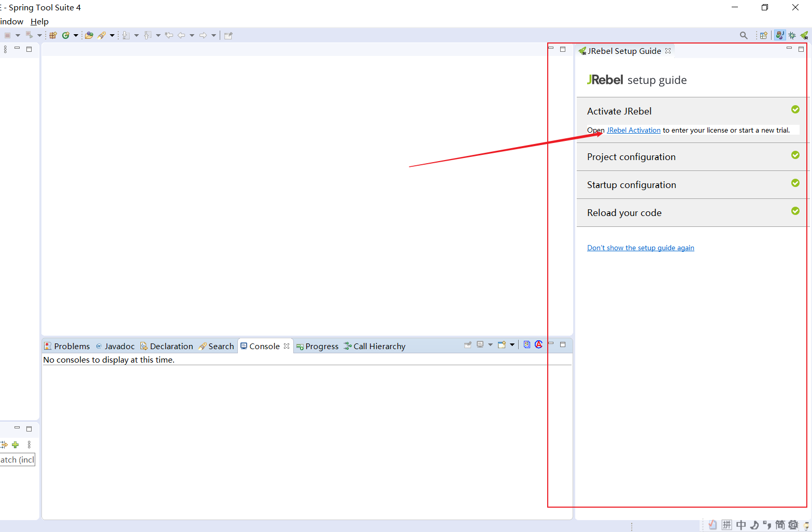The width and height of the screenshot is (812, 532).
Task: Open the top-left panel view menu dots
Action: tap(5, 49)
